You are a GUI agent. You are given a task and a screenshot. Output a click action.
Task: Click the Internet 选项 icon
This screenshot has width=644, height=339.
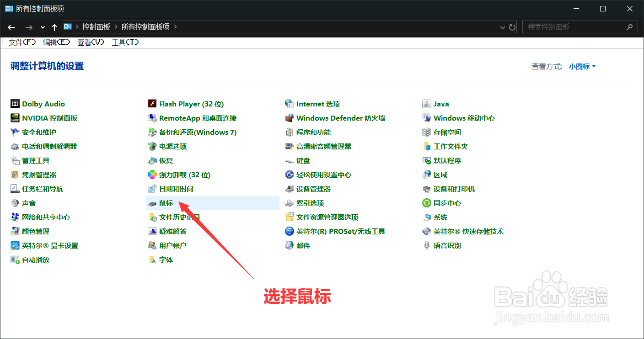pyautogui.click(x=289, y=104)
